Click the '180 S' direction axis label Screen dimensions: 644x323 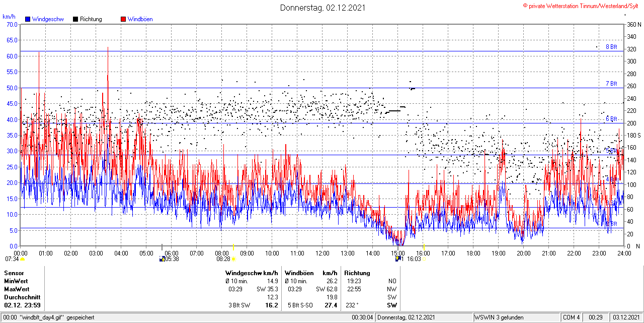click(634, 135)
